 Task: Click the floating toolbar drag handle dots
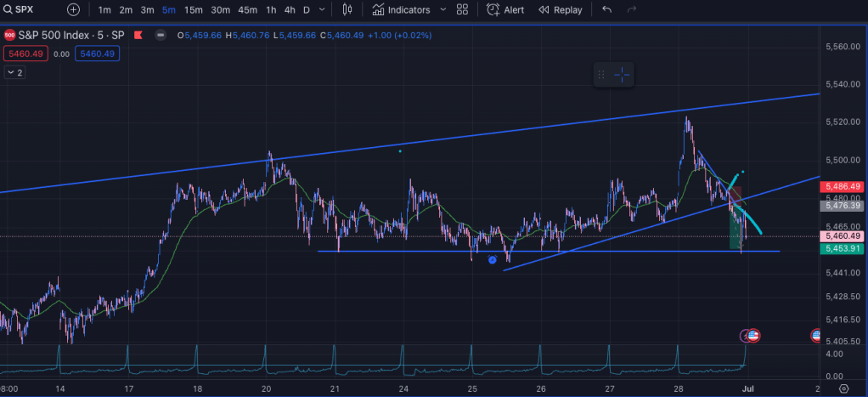point(600,75)
